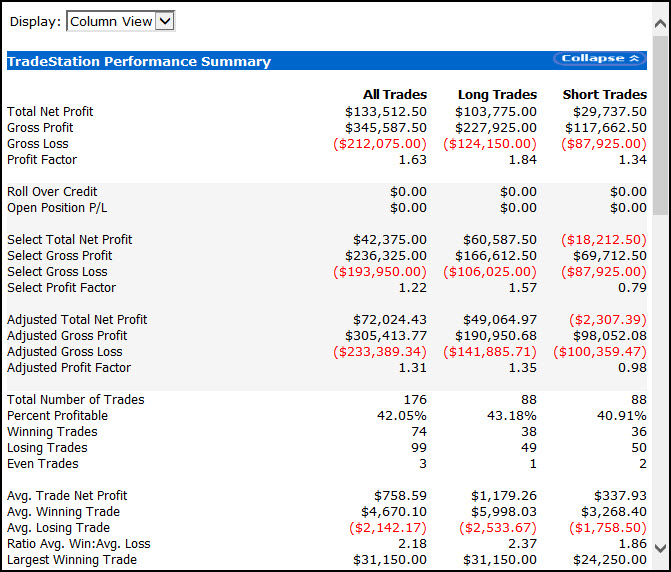Screen dimensions: 671x572
Task: Click the Ratio Avg. Win:Avg. Loss label
Action: pyautogui.click(x=79, y=544)
